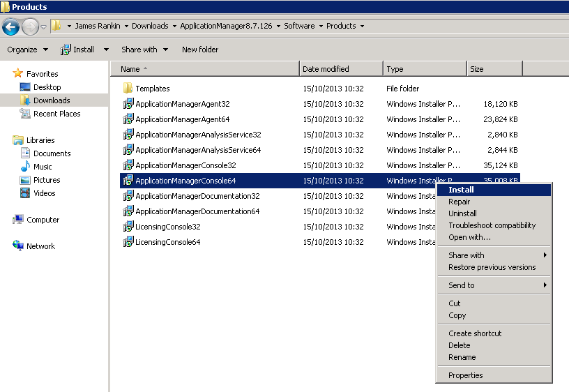This screenshot has width=569, height=392.
Task: Open the Organize dropdown menu
Action: [x=28, y=50]
